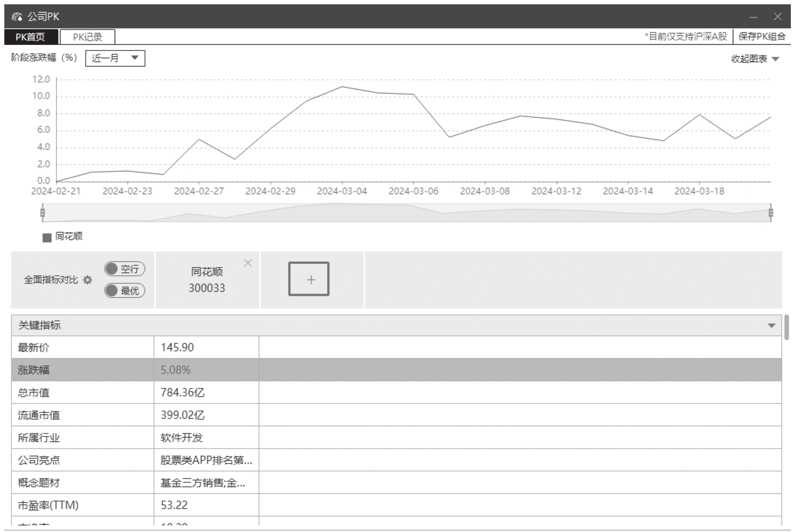The image size is (793, 532).
Task: Toggle 同花顺 legend square in chart
Action: pos(47,237)
